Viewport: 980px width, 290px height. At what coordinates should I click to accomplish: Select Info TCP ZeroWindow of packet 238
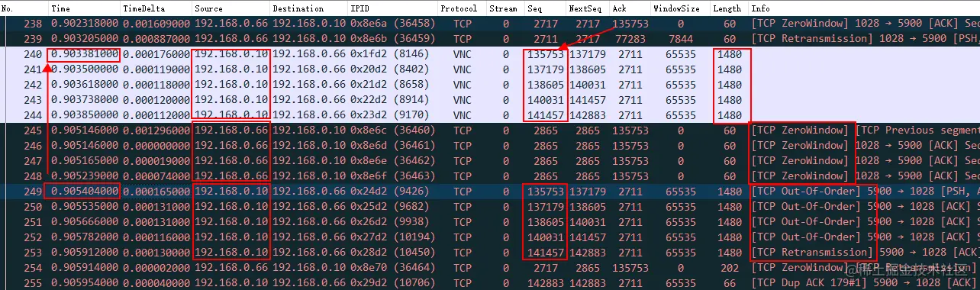click(x=866, y=24)
